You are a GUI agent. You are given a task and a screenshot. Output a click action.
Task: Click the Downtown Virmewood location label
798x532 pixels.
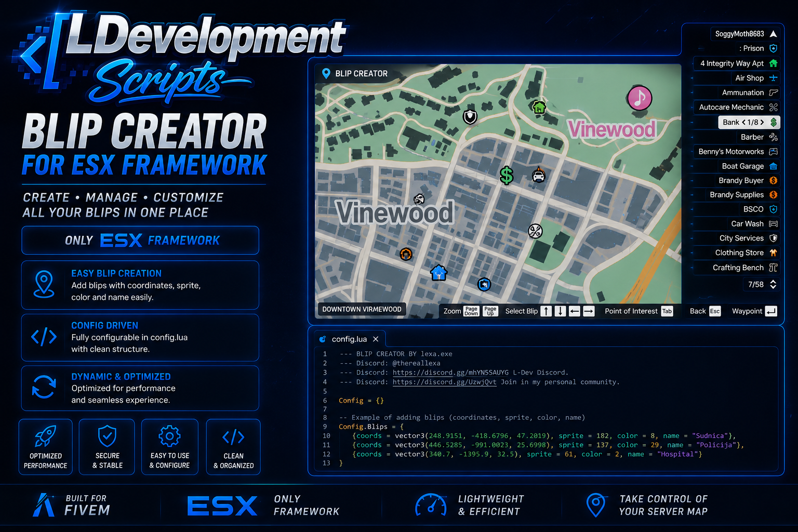tap(362, 309)
